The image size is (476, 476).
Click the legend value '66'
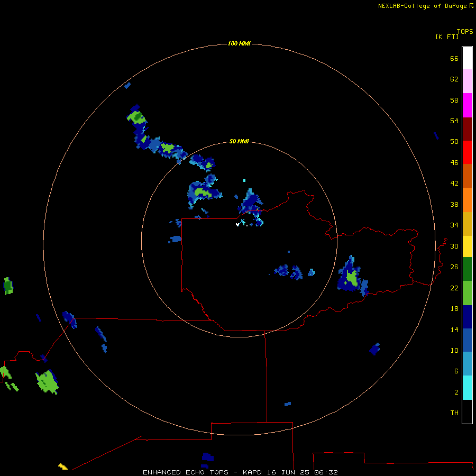tap(454, 58)
